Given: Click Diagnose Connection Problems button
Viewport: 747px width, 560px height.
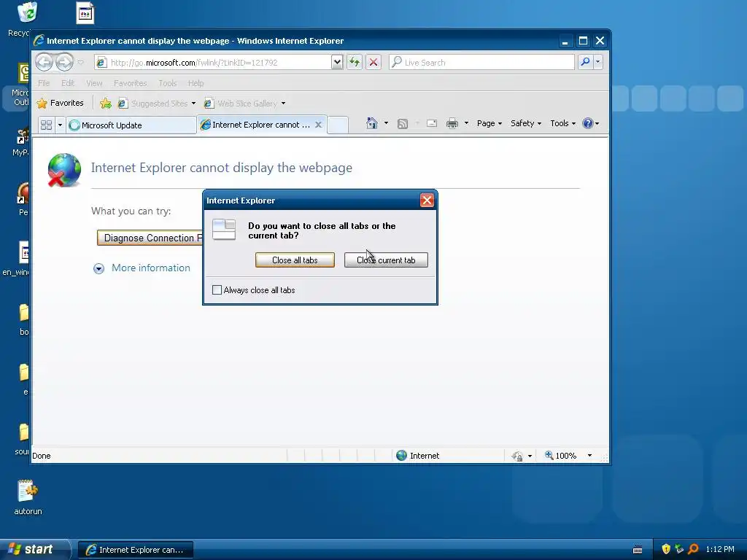Looking at the screenshot, I should [150, 238].
